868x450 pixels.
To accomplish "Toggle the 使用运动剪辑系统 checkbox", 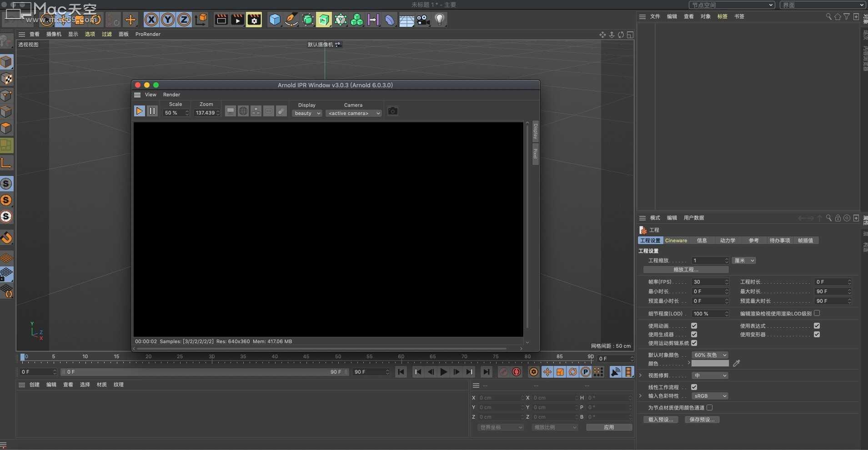I will pos(694,343).
